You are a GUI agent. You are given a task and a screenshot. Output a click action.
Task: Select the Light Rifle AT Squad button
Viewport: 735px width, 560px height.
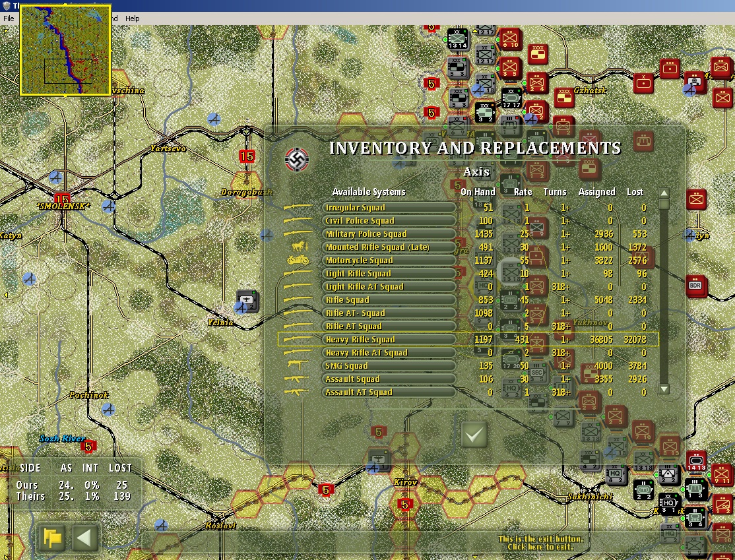coord(389,286)
